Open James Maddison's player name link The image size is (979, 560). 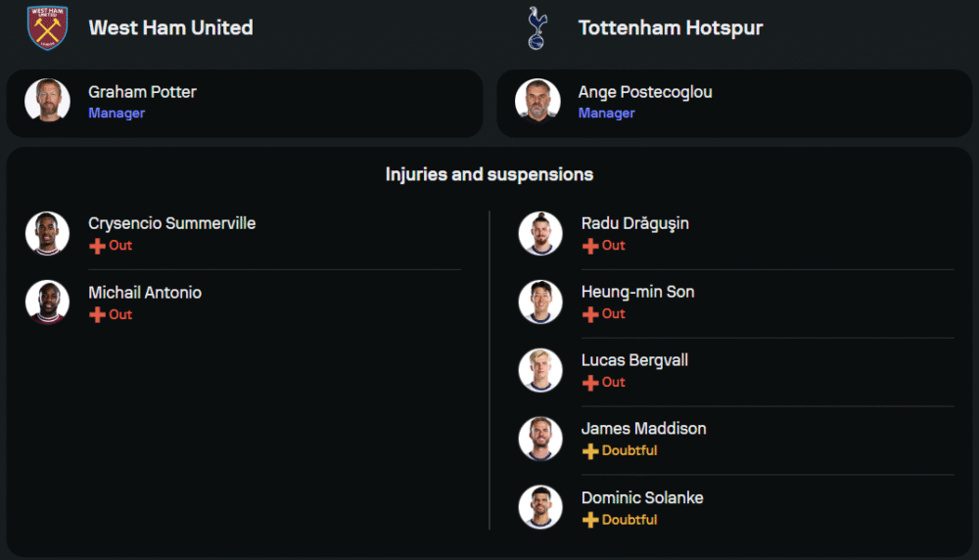[x=643, y=429]
